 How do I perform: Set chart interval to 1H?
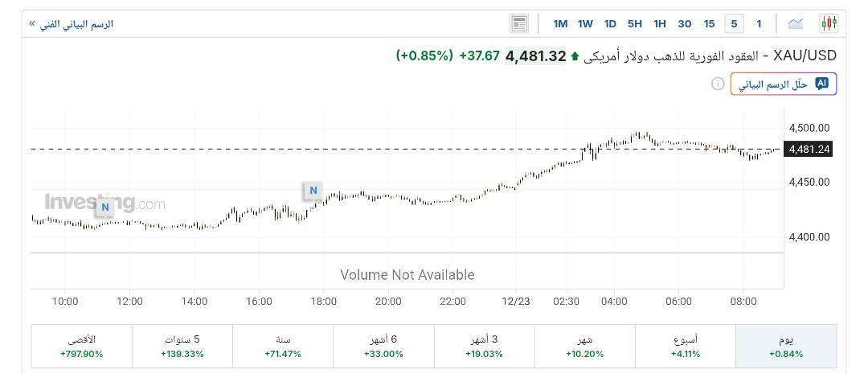[x=660, y=23]
